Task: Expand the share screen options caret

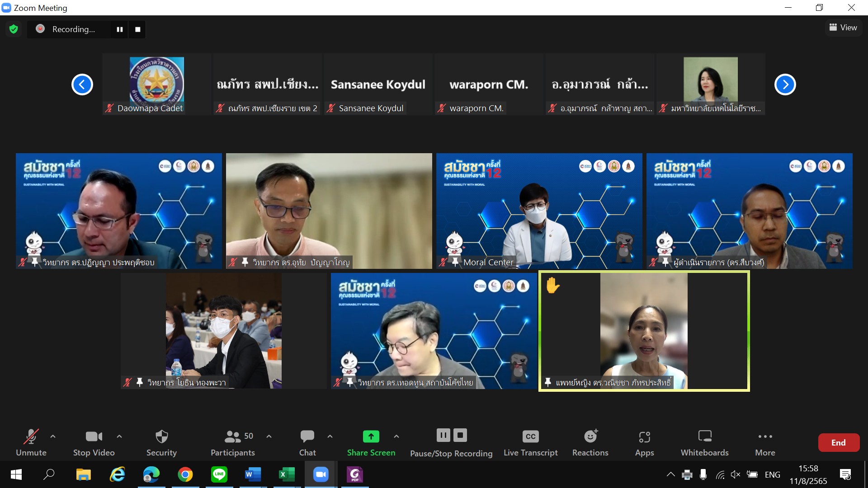Action: (x=396, y=436)
